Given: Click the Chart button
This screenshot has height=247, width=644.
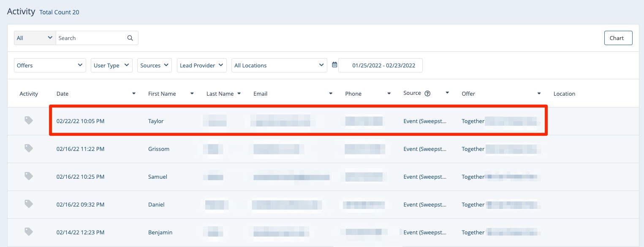Looking at the screenshot, I should coord(618,38).
